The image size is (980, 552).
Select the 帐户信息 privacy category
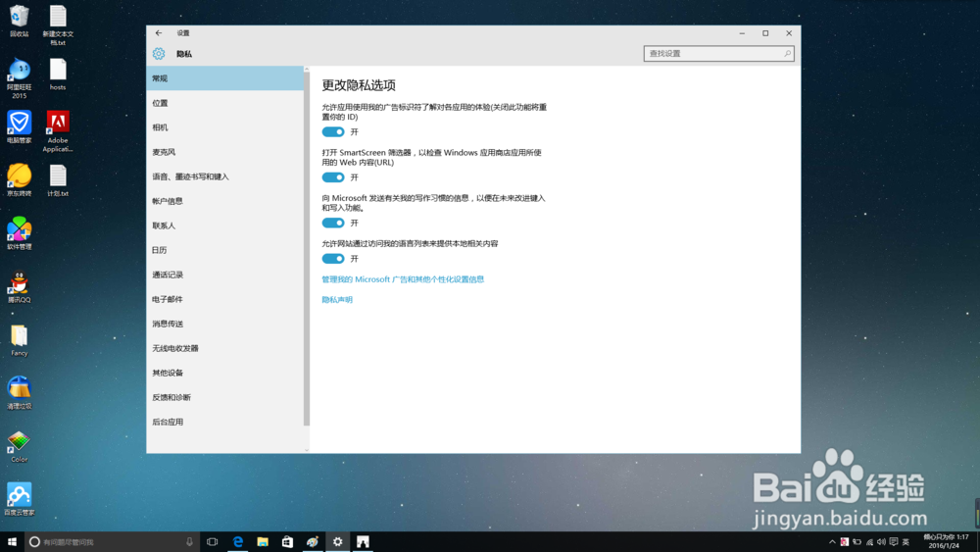click(225, 201)
